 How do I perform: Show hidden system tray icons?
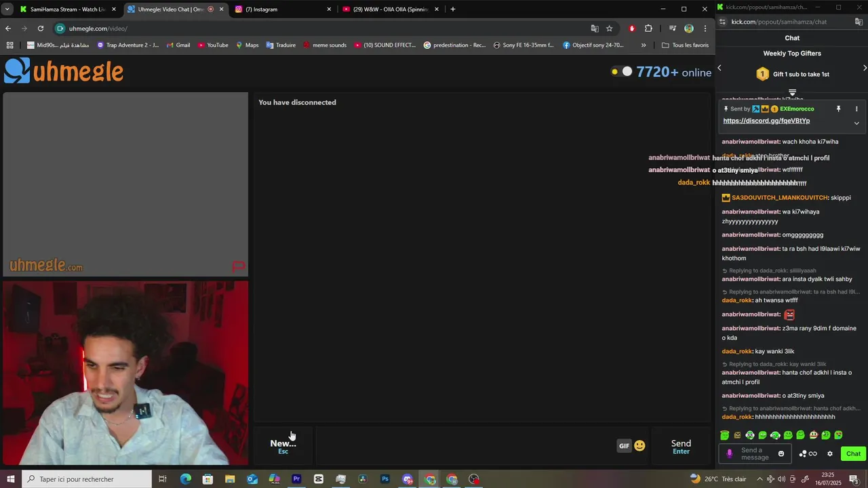point(759,479)
